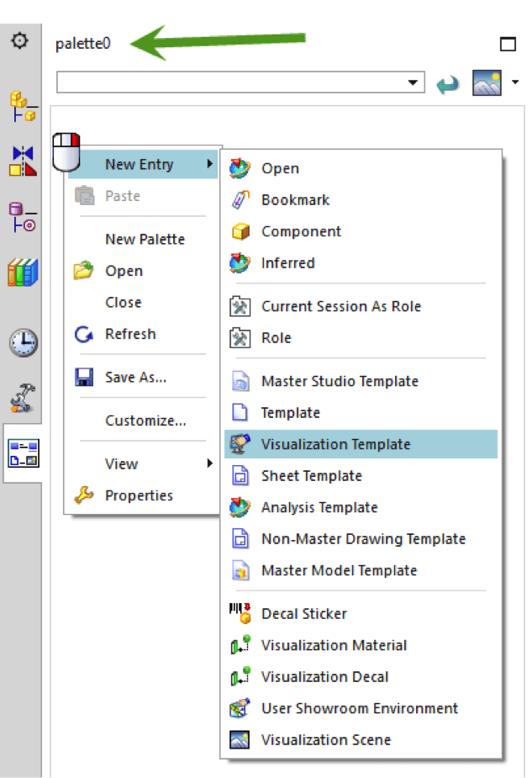Open the Reuse Library books icon
Viewport: 532px width, 778px height.
pyautogui.click(x=23, y=272)
